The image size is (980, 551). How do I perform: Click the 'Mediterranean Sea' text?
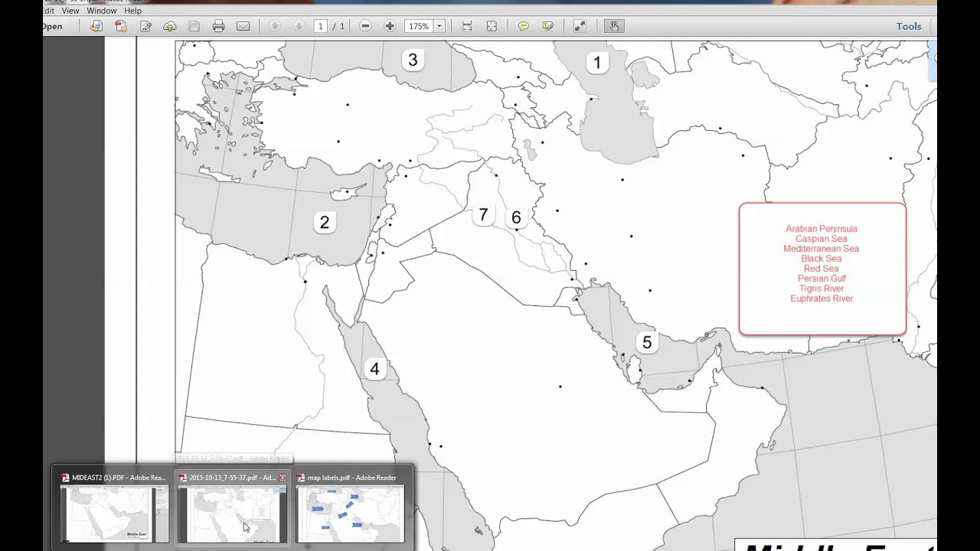(822, 249)
